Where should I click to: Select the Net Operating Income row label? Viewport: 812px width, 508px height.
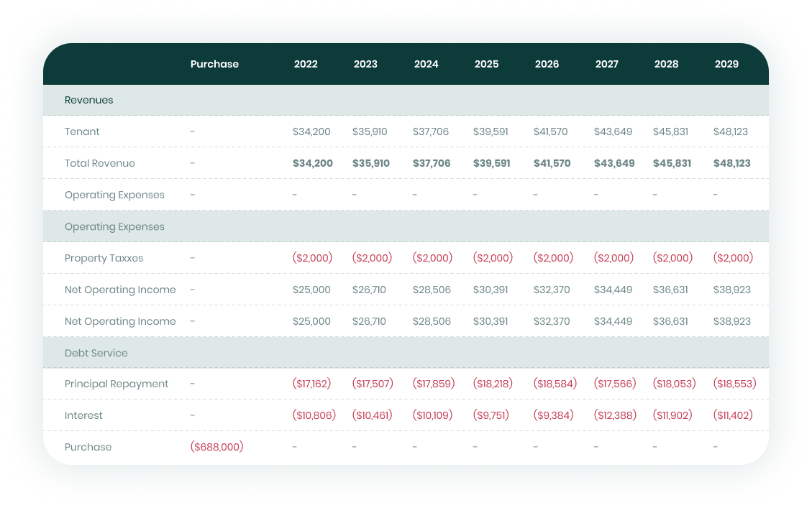click(120, 290)
